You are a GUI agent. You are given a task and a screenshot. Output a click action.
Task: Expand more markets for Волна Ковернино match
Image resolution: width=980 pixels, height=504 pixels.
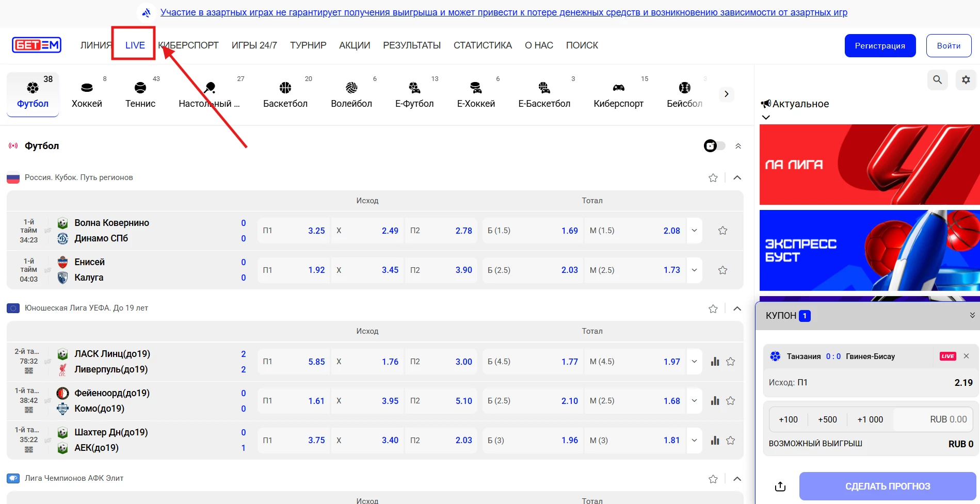pos(694,231)
